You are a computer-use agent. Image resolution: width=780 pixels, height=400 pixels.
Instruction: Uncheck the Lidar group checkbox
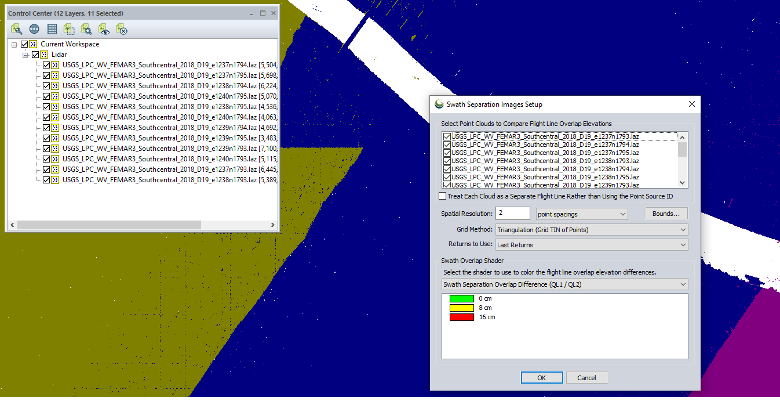click(x=36, y=54)
